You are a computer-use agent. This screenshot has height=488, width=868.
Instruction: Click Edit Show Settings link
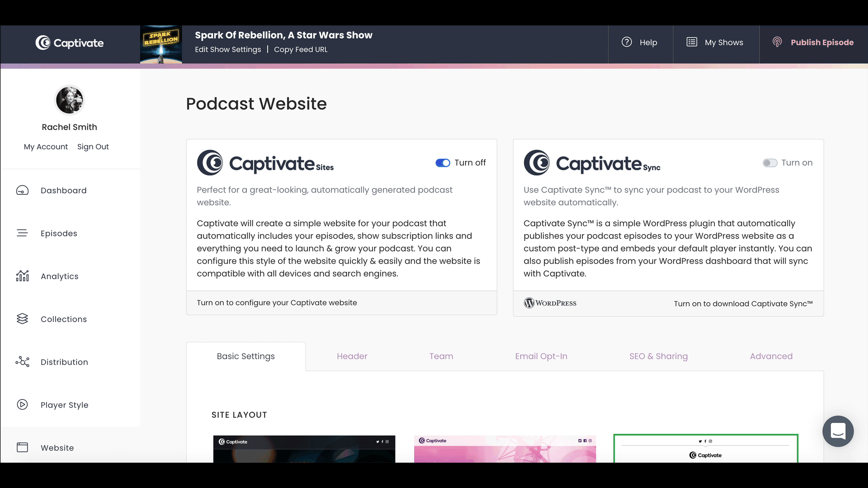coord(228,49)
